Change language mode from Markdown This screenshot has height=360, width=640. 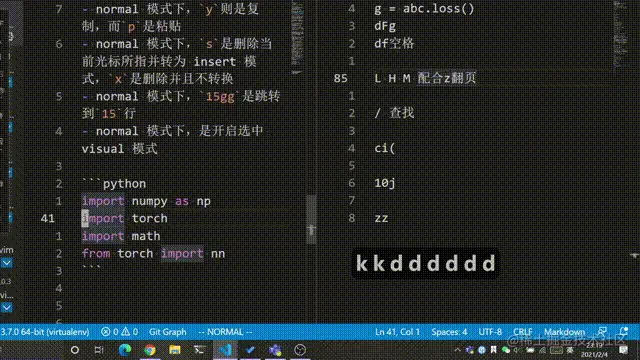point(564,332)
